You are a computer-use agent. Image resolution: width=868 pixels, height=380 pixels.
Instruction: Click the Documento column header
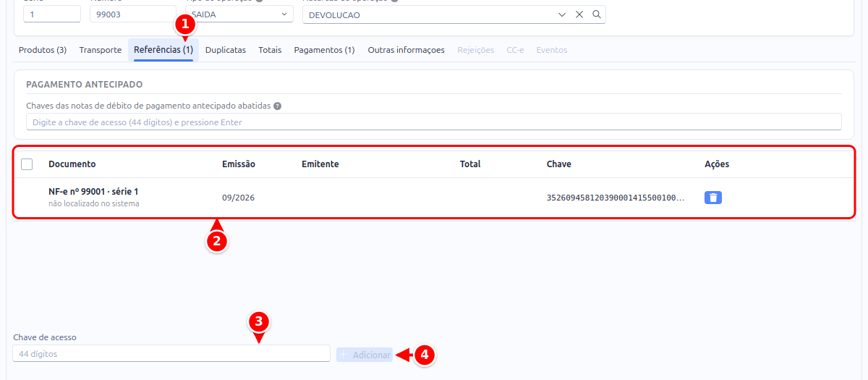[x=72, y=164]
